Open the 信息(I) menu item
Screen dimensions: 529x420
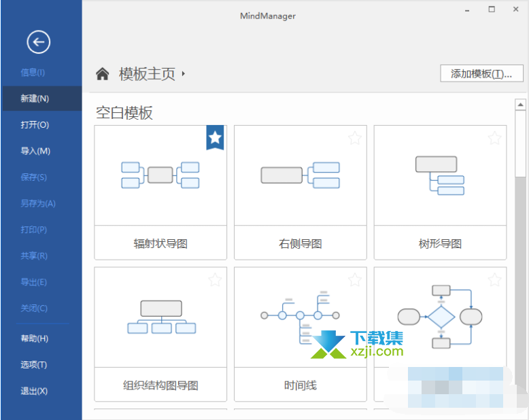tap(33, 73)
